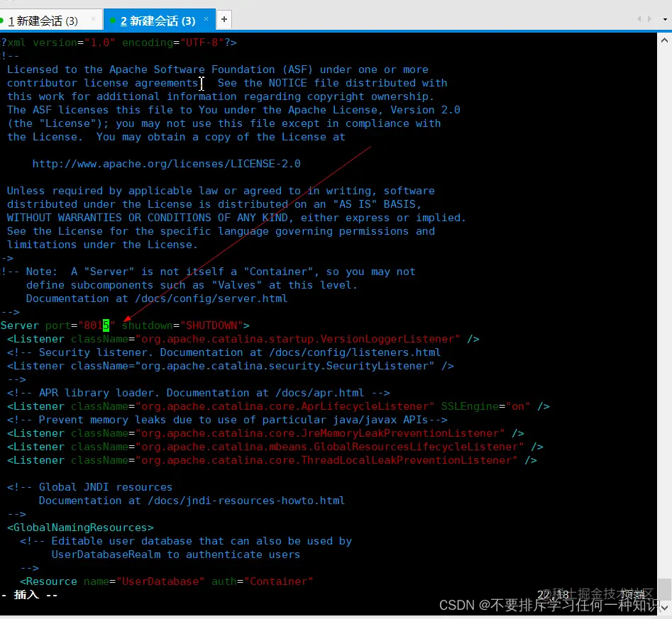Click the '插入' insert mode indicator
The width and height of the screenshot is (672, 619).
[x=26, y=595]
